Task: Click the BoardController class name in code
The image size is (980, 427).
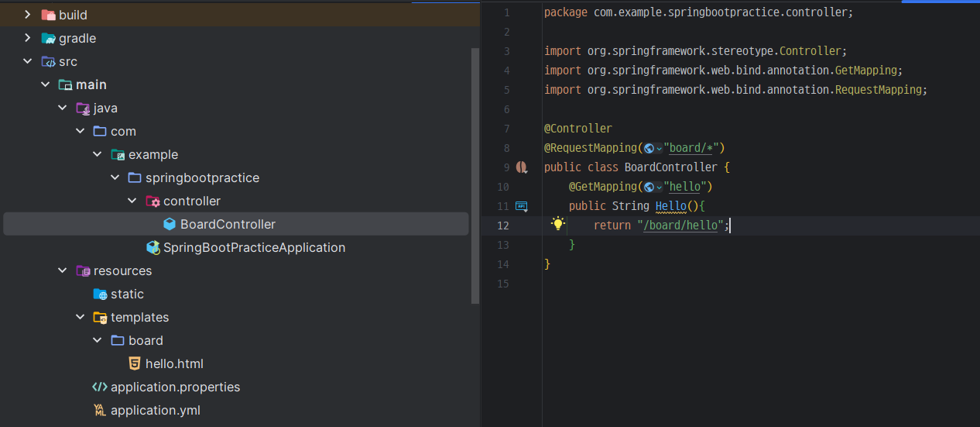Action: pos(671,167)
